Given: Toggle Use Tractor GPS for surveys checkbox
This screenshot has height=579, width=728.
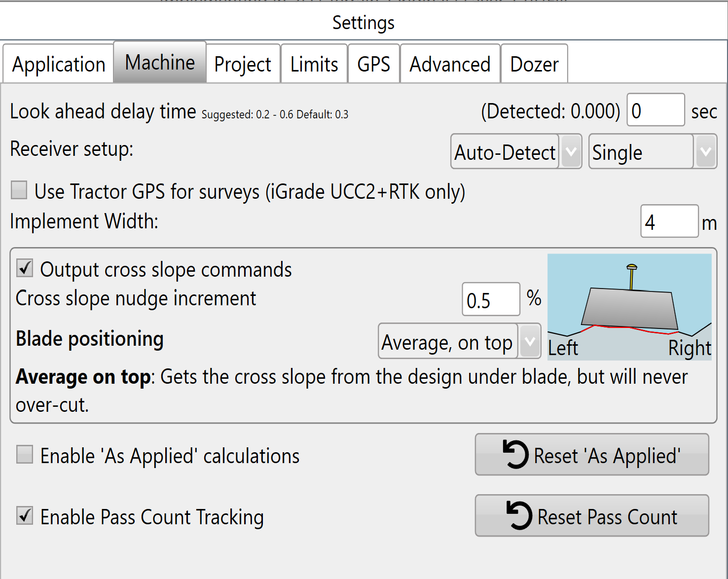Looking at the screenshot, I should 19,190.
